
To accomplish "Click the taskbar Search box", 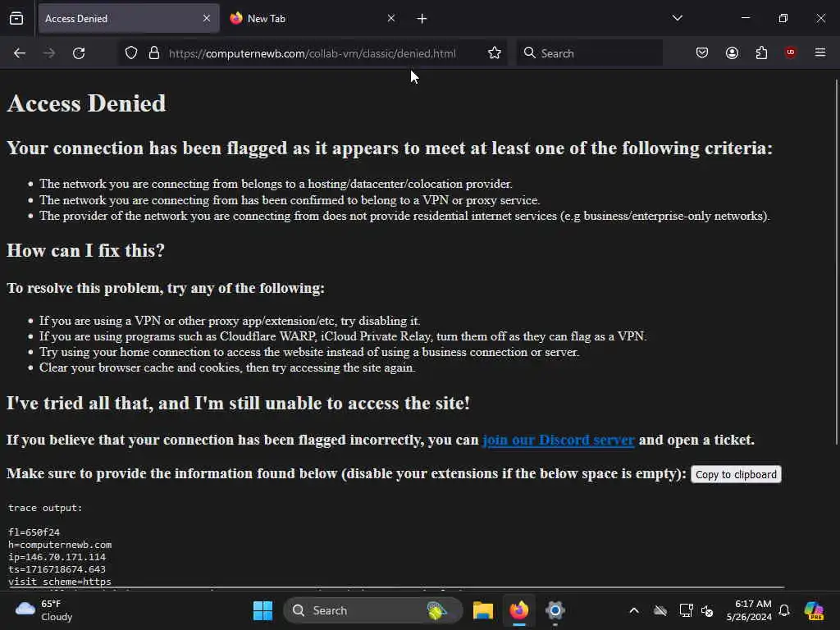I will pos(373,610).
